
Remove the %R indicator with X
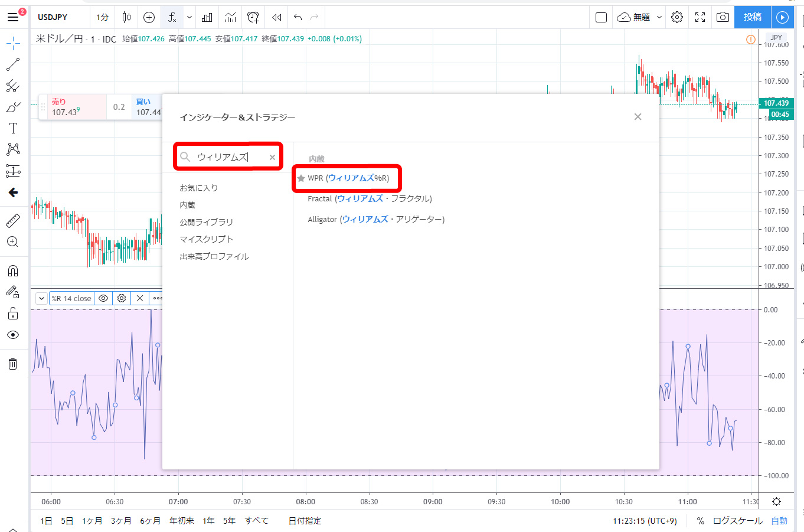coord(140,298)
